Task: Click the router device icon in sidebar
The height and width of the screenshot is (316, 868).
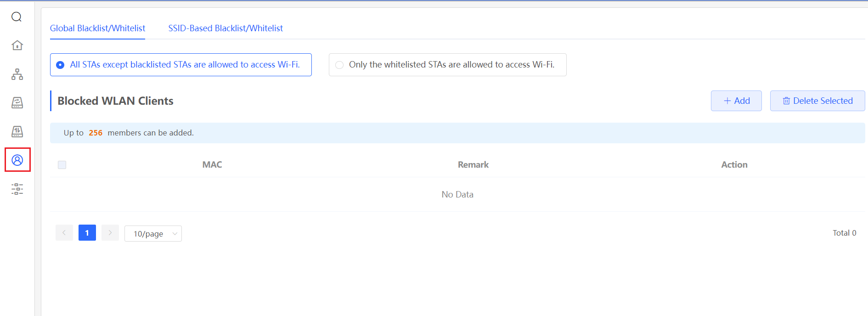Action: point(17,103)
